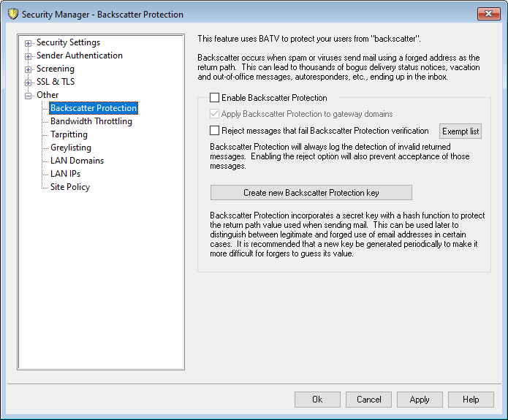Create new Backscatter Protection key
Viewport: 508px width, 420px height.
point(311,193)
